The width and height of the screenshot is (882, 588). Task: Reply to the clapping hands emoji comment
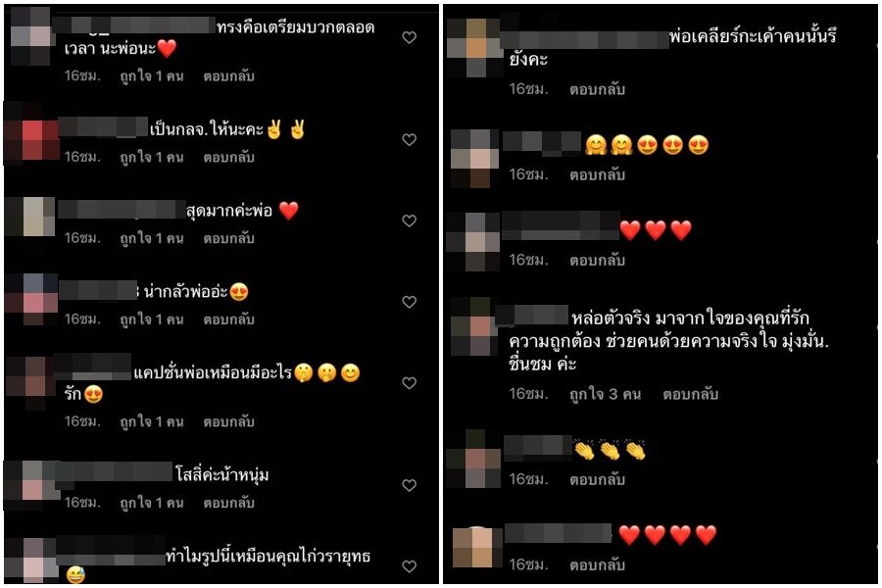[x=597, y=480]
